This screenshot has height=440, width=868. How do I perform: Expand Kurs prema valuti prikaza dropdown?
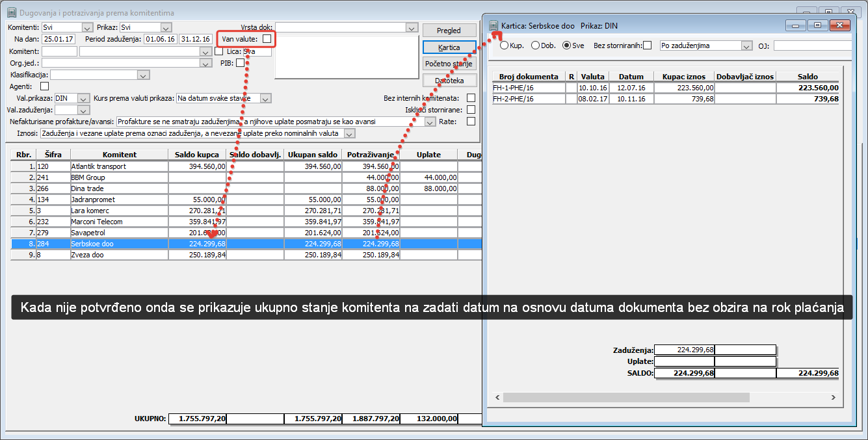click(x=265, y=98)
